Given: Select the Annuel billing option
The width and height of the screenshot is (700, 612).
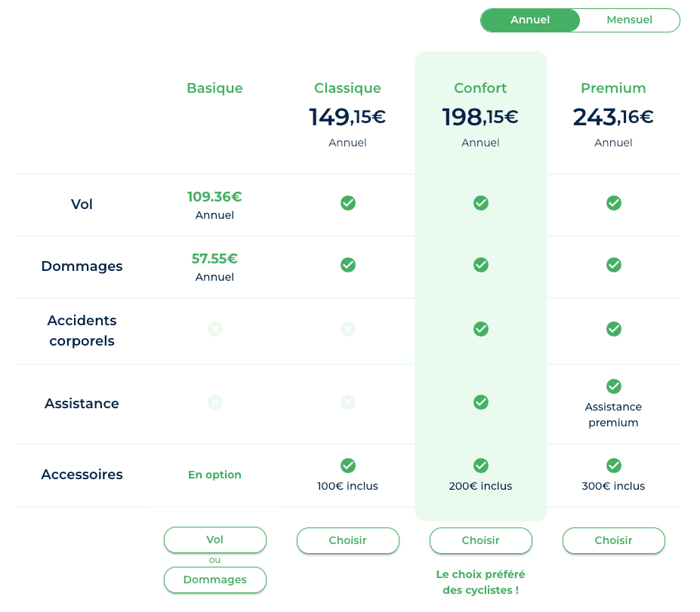Looking at the screenshot, I should coord(530,20).
